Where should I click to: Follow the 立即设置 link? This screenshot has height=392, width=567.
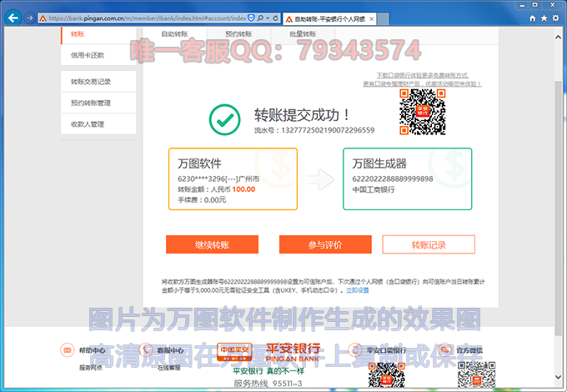[x=357, y=290]
